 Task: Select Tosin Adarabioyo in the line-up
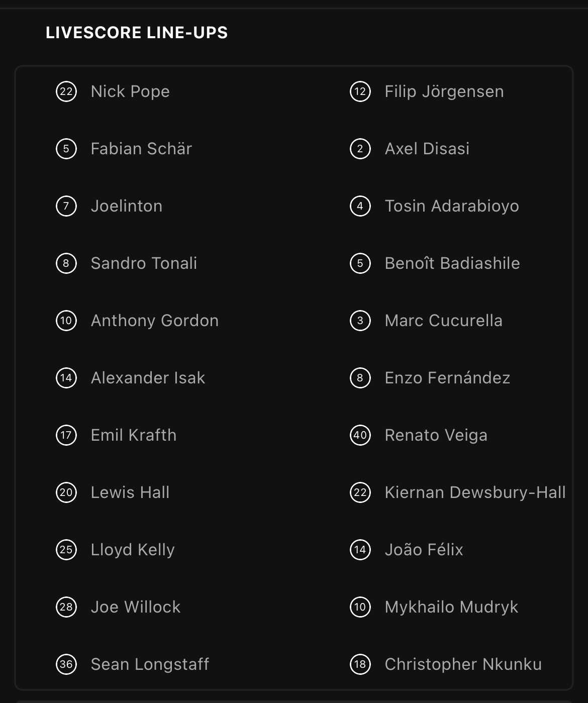(x=452, y=206)
